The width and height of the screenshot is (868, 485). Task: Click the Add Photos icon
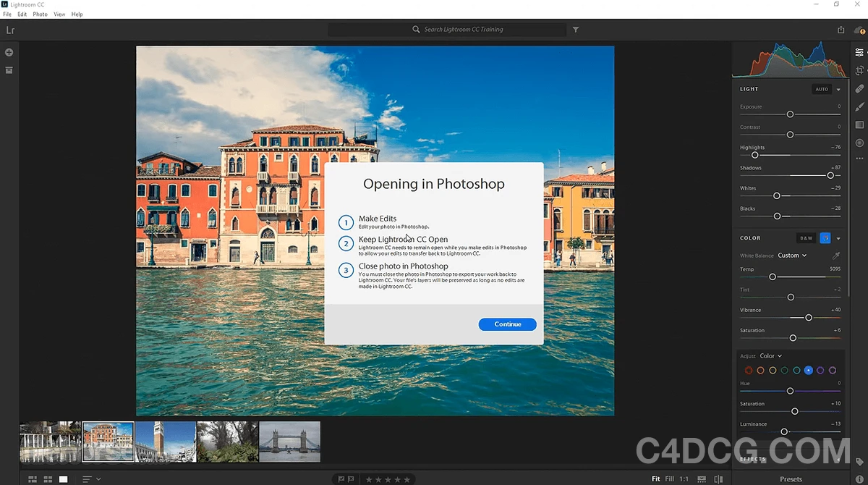(x=9, y=52)
